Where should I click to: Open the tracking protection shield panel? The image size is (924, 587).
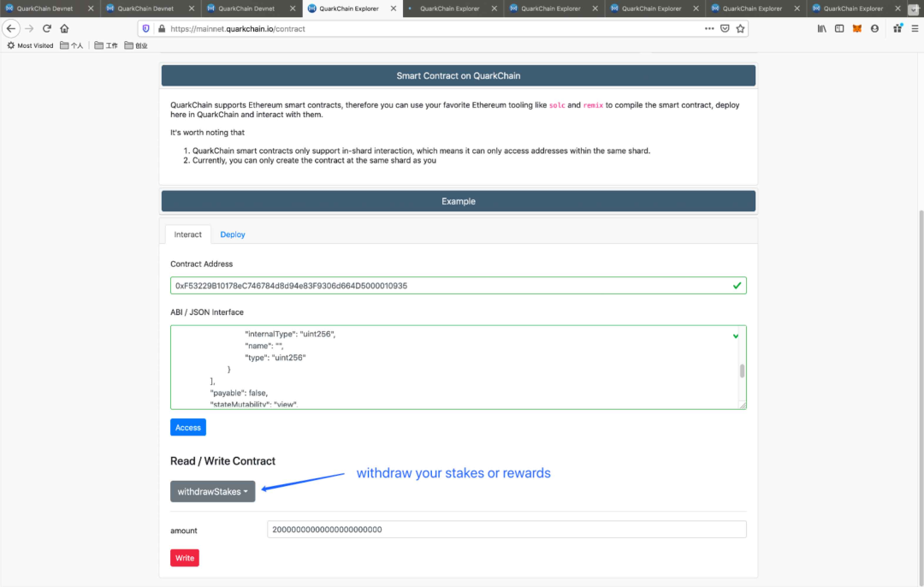point(146,28)
